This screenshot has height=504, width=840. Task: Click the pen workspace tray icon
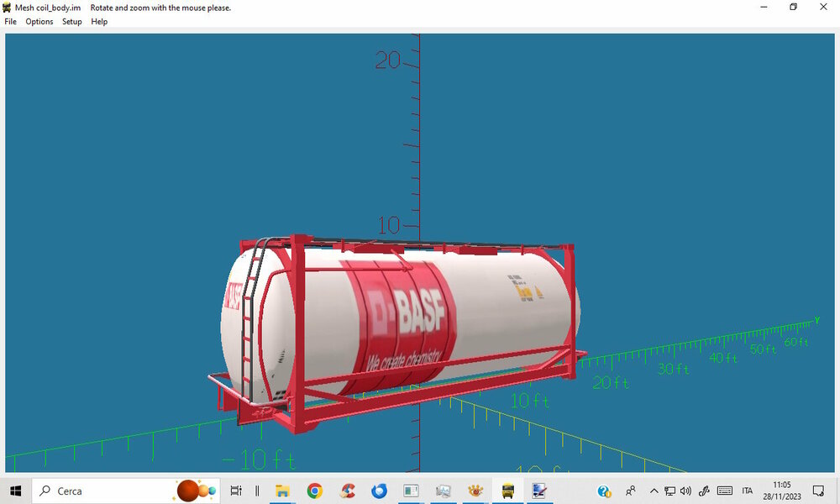pos(704,491)
